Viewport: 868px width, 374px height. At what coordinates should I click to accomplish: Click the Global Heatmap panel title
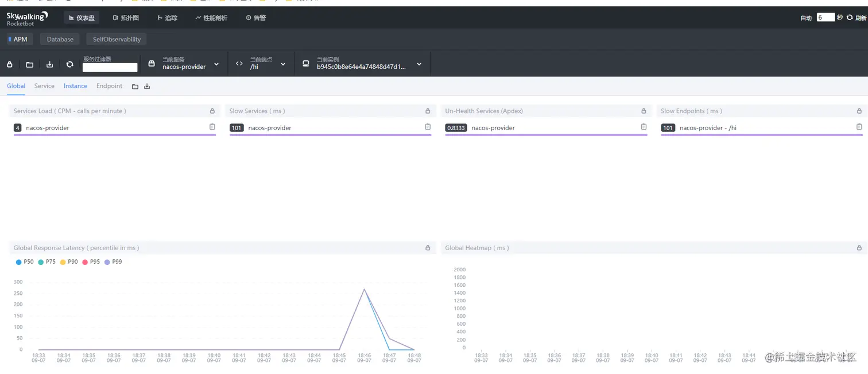point(477,248)
